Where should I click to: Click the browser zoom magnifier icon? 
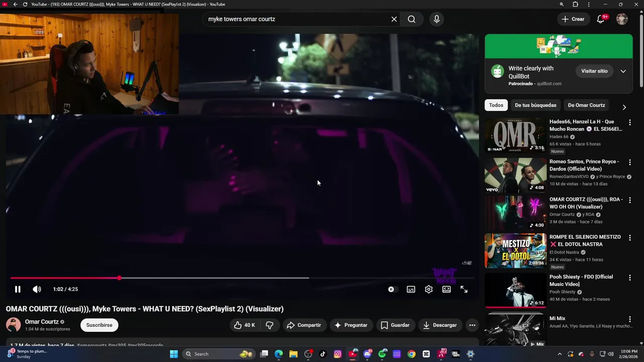coord(561,4)
